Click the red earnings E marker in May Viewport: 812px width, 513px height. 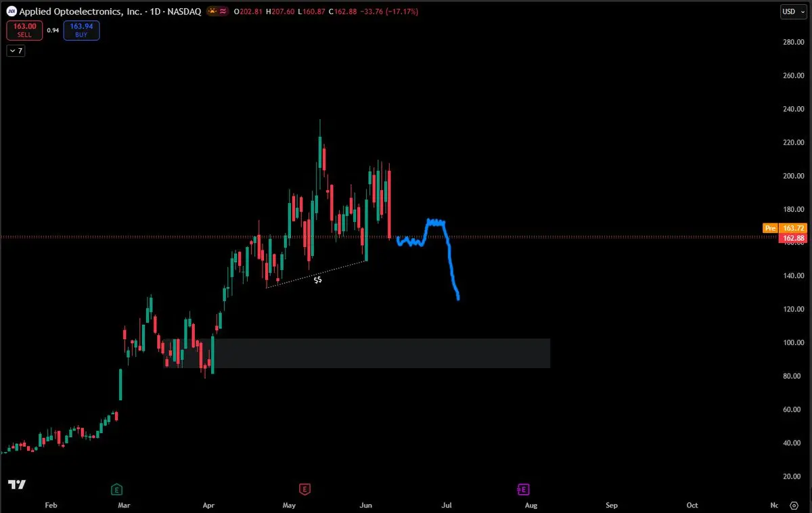[304, 488]
